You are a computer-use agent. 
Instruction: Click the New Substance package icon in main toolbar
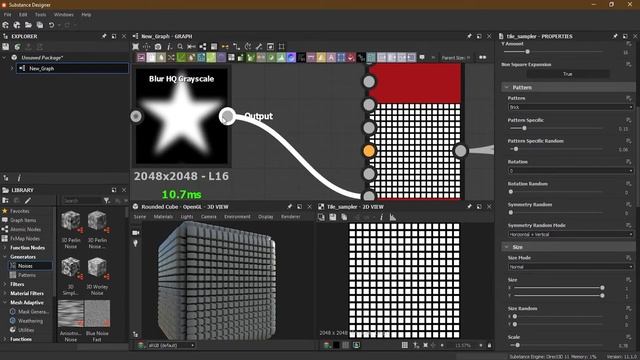click(x=6, y=25)
